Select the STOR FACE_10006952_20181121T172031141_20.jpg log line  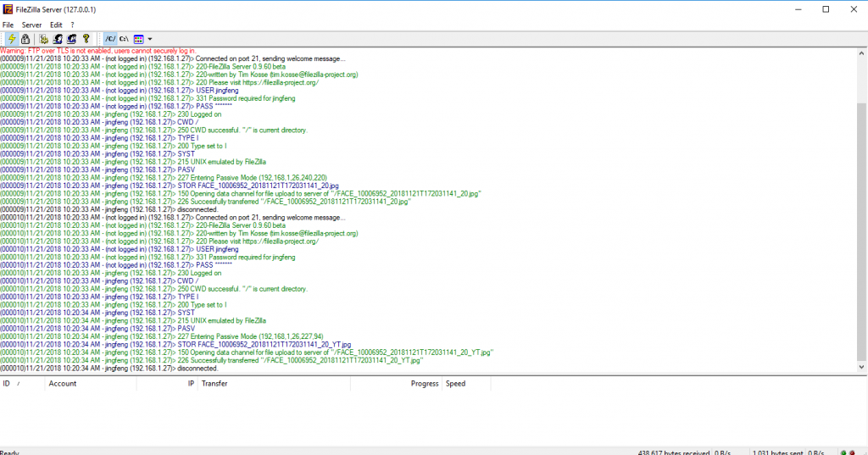point(170,186)
